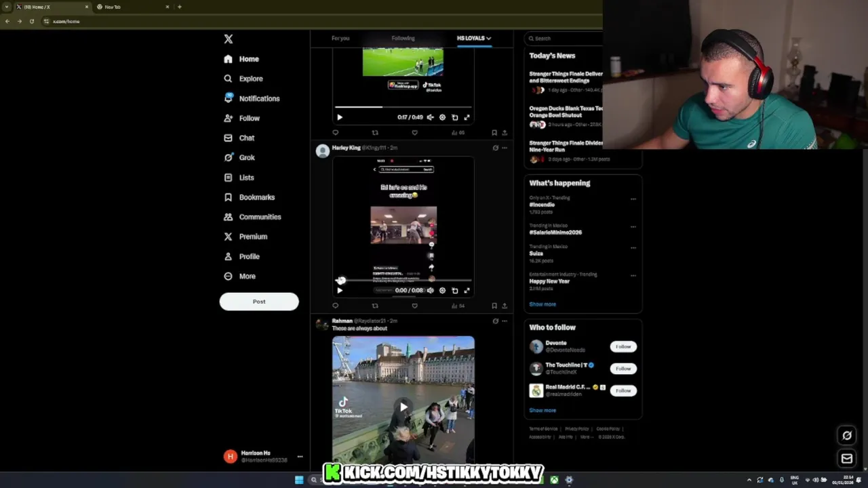Open more options on Rahman's post
The image size is (868, 488).
(x=504, y=321)
